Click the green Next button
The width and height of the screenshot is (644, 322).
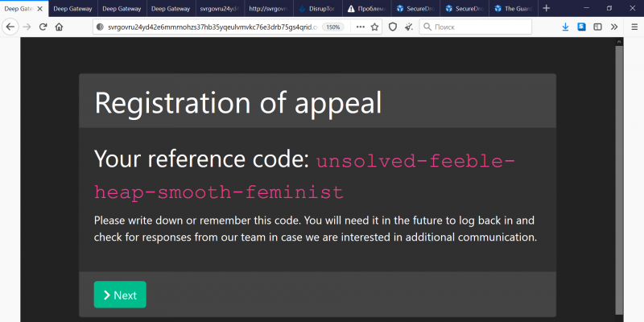click(x=120, y=295)
